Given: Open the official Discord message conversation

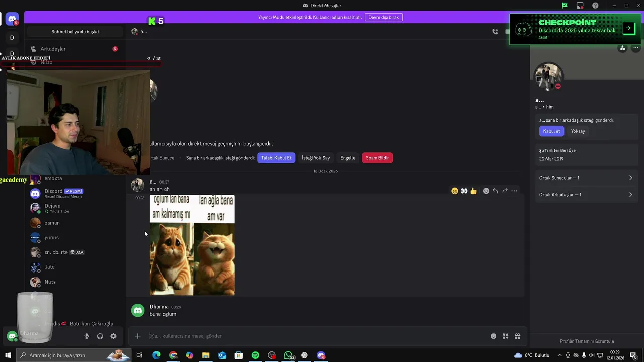Looking at the screenshot, I should [74, 193].
